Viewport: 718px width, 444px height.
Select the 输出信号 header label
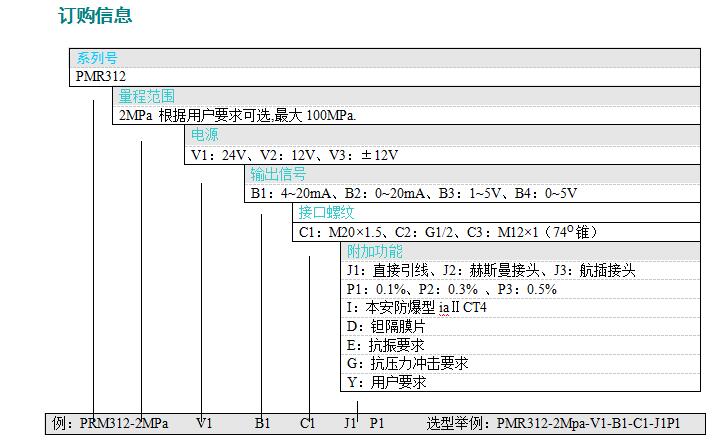point(278,174)
